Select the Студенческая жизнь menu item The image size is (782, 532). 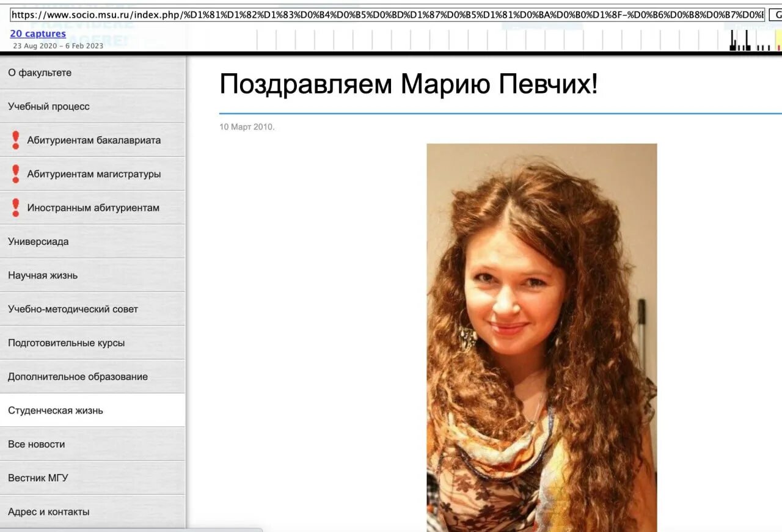coord(92,410)
